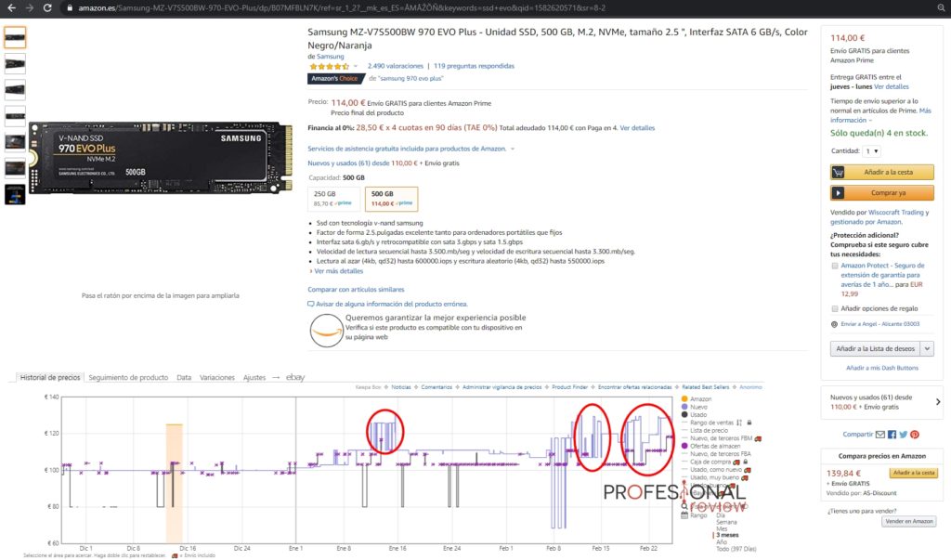Set chart range to Todo (397 Días)
951x560 pixels.
coord(736,549)
